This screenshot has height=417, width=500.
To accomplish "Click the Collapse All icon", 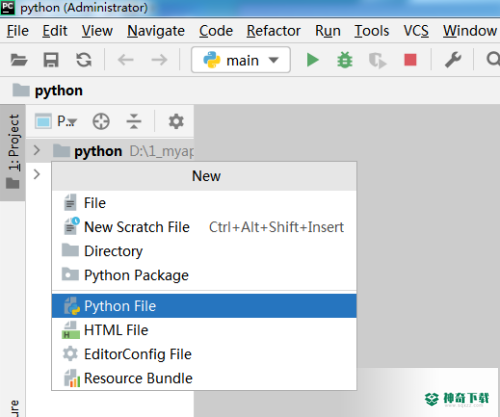I will pyautogui.click(x=134, y=121).
